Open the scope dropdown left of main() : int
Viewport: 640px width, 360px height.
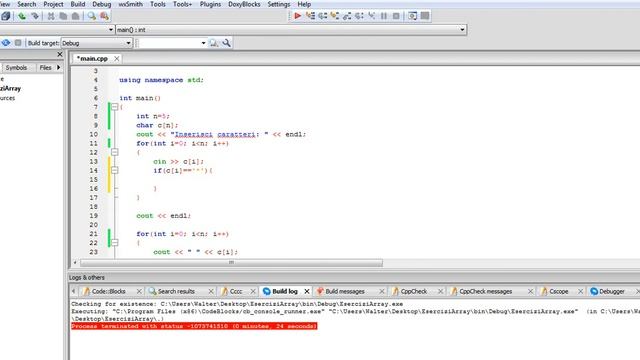(x=111, y=29)
